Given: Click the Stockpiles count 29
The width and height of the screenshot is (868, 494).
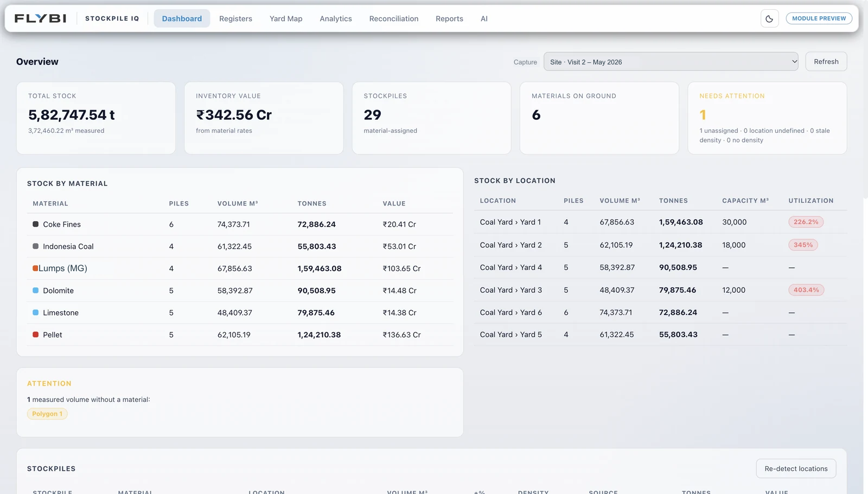Looking at the screenshot, I should (372, 115).
